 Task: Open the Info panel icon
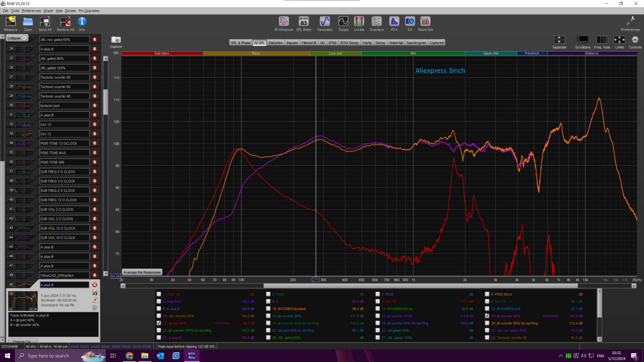[82, 24]
